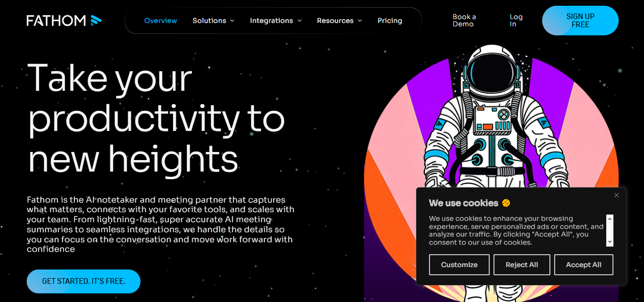644x302 pixels.
Task: Click the Log In link
Action: pyautogui.click(x=516, y=21)
